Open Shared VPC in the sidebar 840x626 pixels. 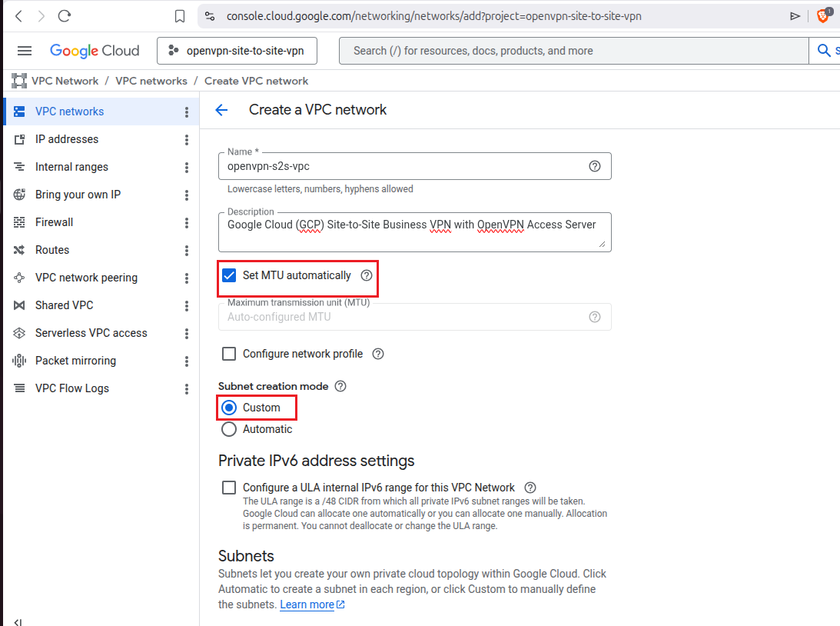[x=65, y=305]
